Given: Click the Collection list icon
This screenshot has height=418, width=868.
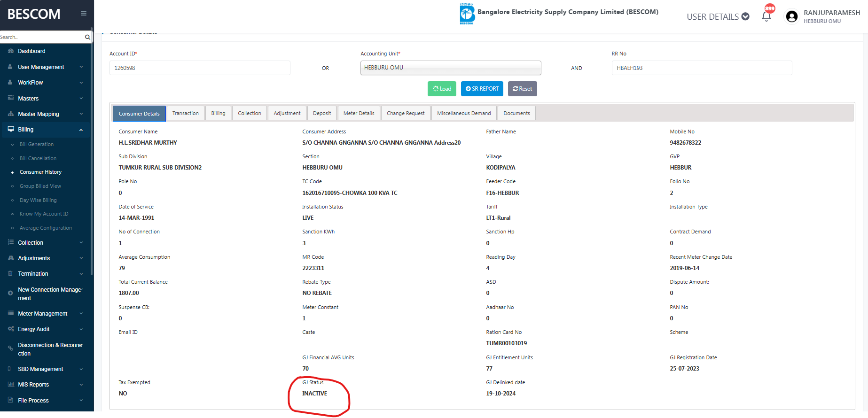Looking at the screenshot, I should [11, 242].
